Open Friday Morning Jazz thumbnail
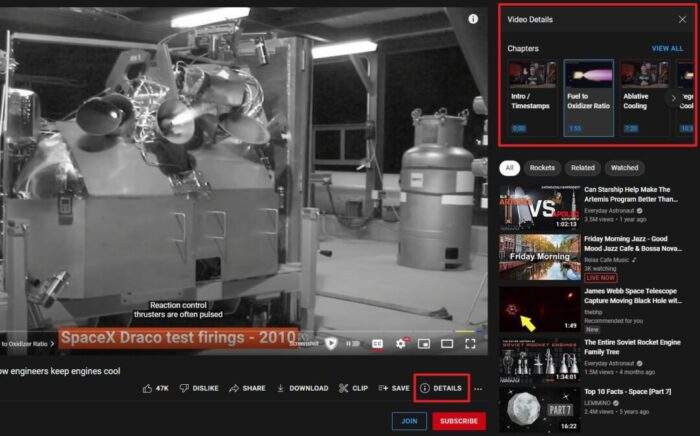Viewport: 700px width, 436px height. pos(540,257)
